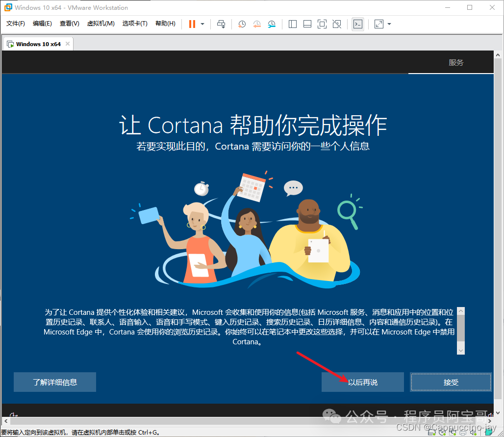
Task: Click the 接受 button
Action: (451, 382)
